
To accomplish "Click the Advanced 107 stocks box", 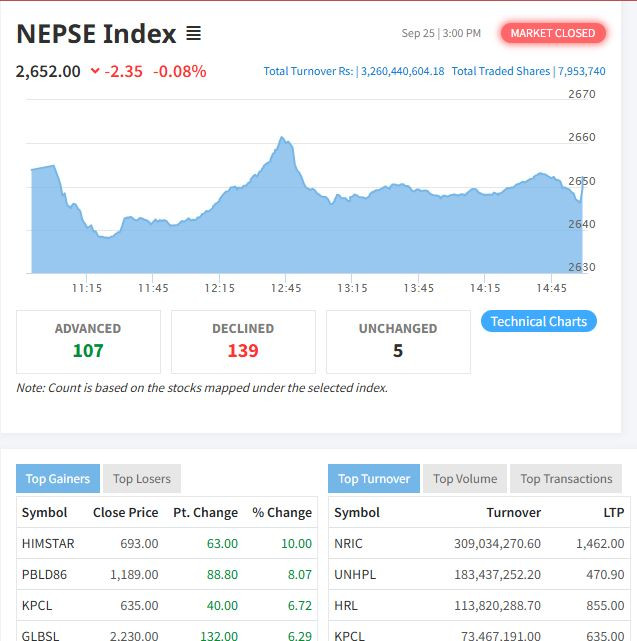I will [88, 341].
